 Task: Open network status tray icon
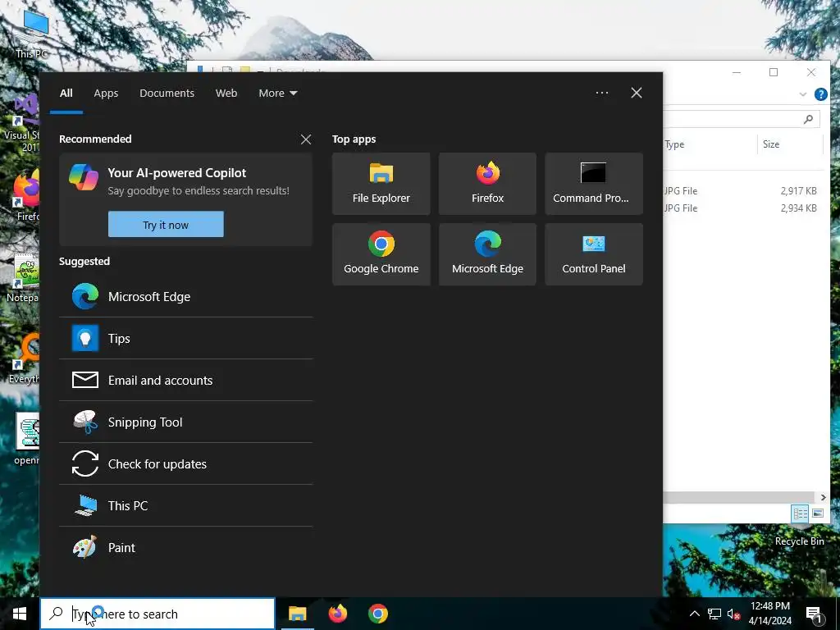[714, 614]
